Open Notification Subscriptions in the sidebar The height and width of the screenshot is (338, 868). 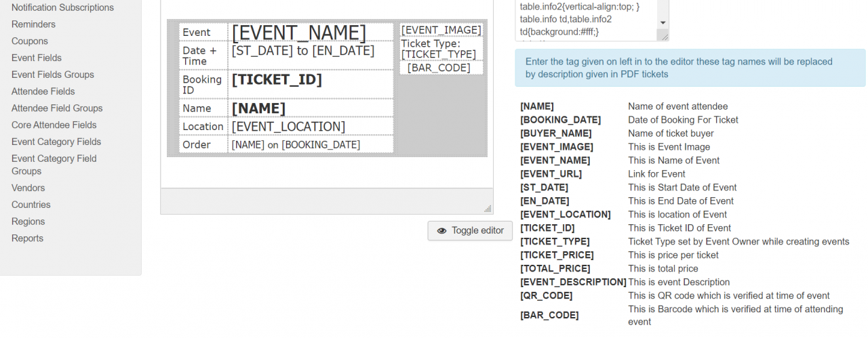tap(62, 7)
